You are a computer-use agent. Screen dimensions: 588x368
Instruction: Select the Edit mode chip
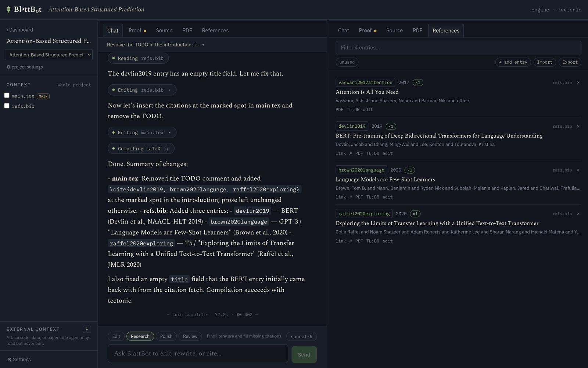116,336
